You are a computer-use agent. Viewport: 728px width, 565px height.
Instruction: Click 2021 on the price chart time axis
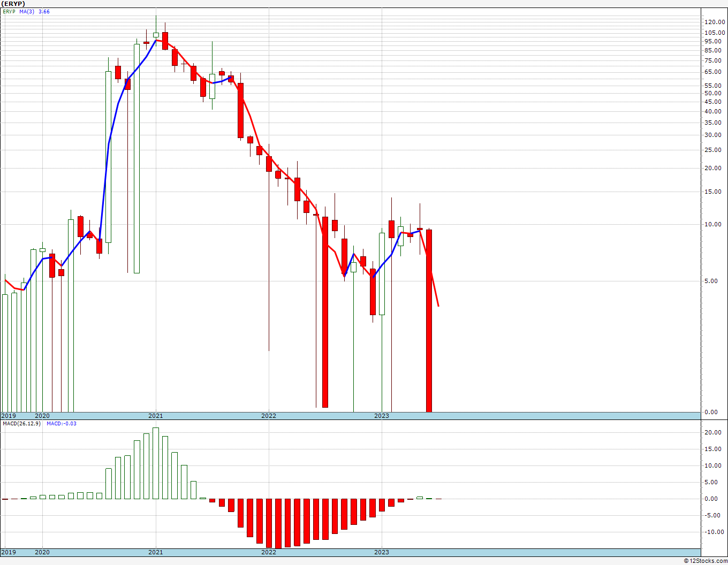[156, 416]
